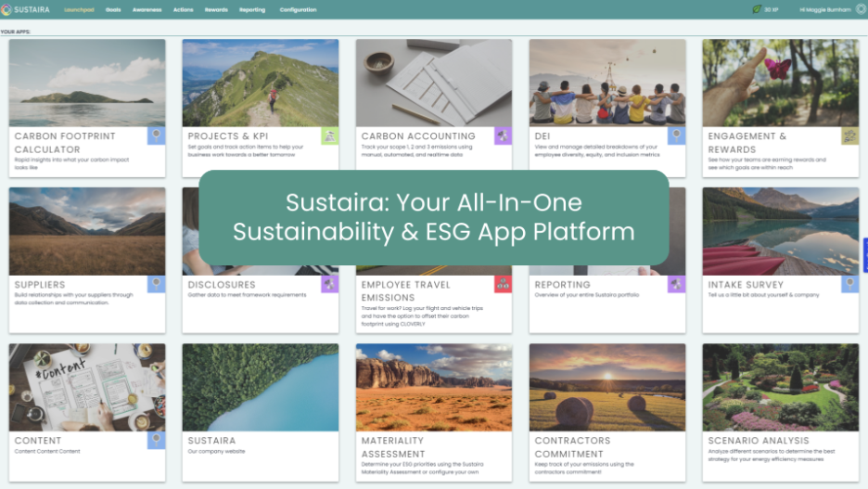Open the Engagement & Rewards app title
Screen dimensions: 868x489
tap(747, 143)
